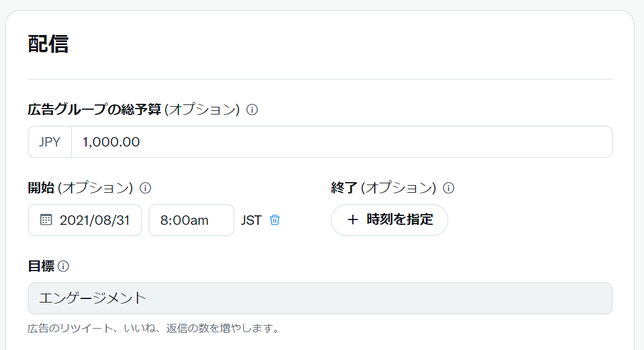The height and width of the screenshot is (350, 644).
Task: Open info icon next to 目標
Action: click(x=63, y=266)
